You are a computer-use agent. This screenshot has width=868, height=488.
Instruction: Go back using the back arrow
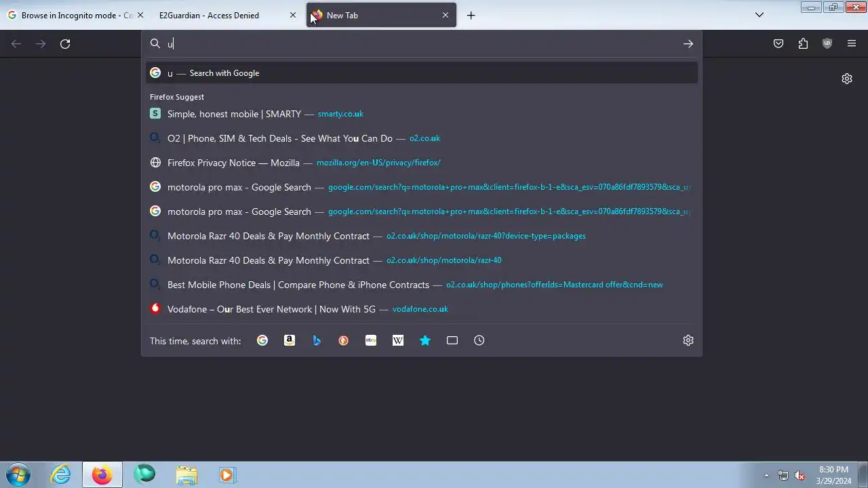click(x=16, y=44)
